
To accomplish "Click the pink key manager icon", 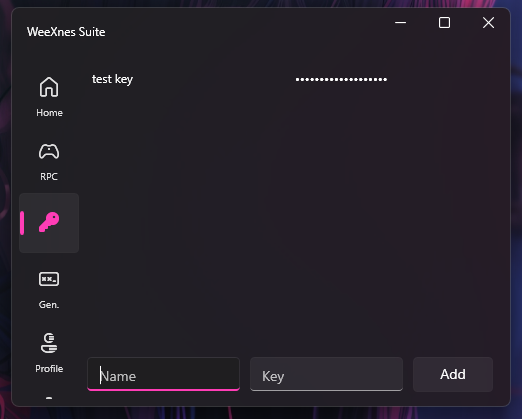I will [49, 222].
